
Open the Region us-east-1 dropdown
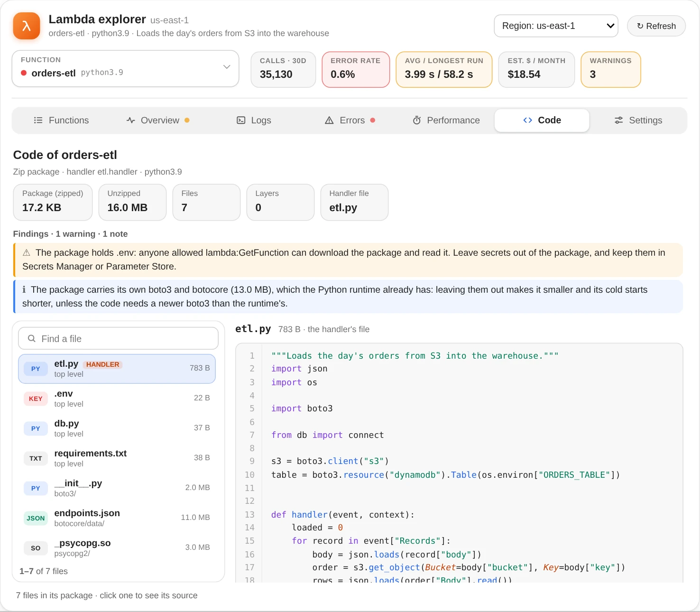[x=556, y=26]
